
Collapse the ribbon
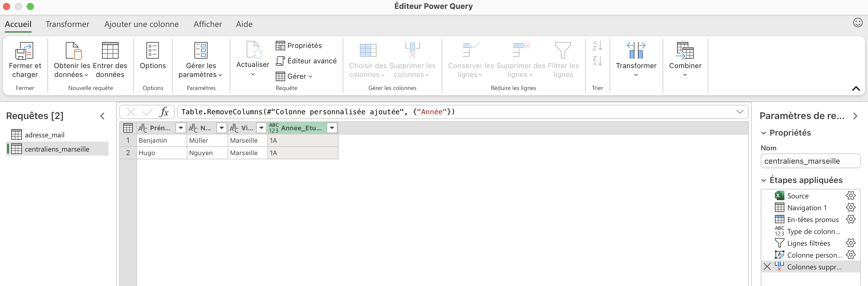pyautogui.click(x=856, y=89)
